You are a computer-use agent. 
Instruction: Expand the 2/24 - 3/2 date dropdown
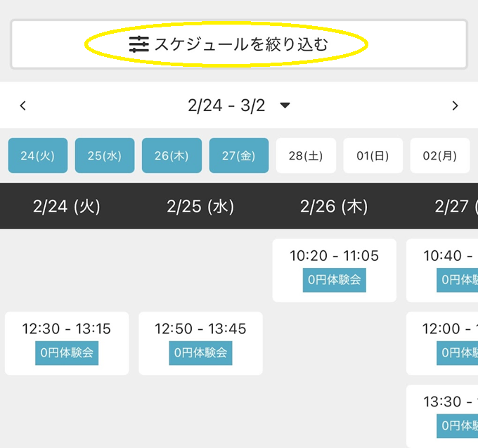tap(285, 106)
